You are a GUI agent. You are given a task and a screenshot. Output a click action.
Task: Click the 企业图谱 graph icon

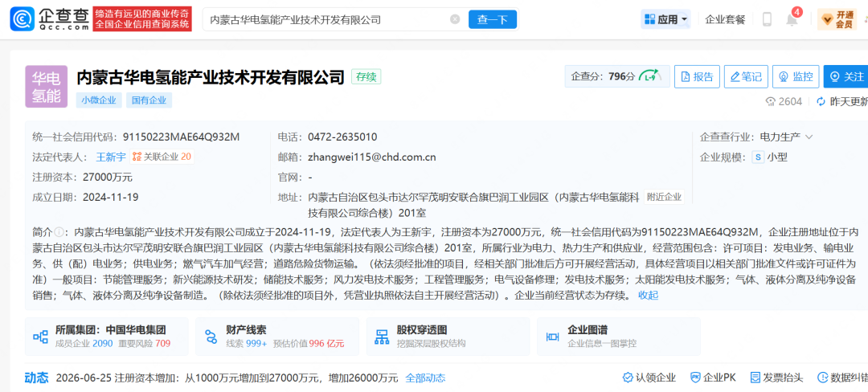coord(552,336)
